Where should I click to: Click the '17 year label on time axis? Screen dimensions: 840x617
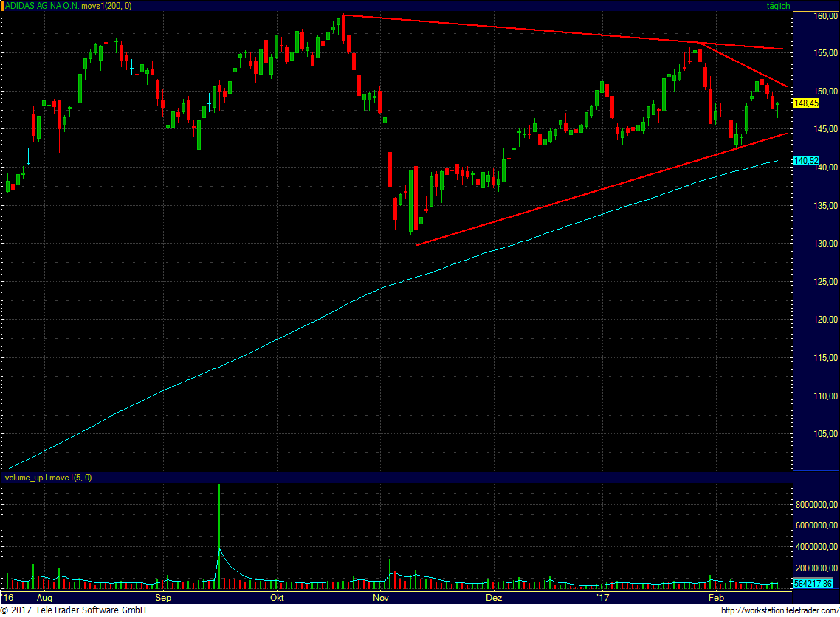(603, 598)
